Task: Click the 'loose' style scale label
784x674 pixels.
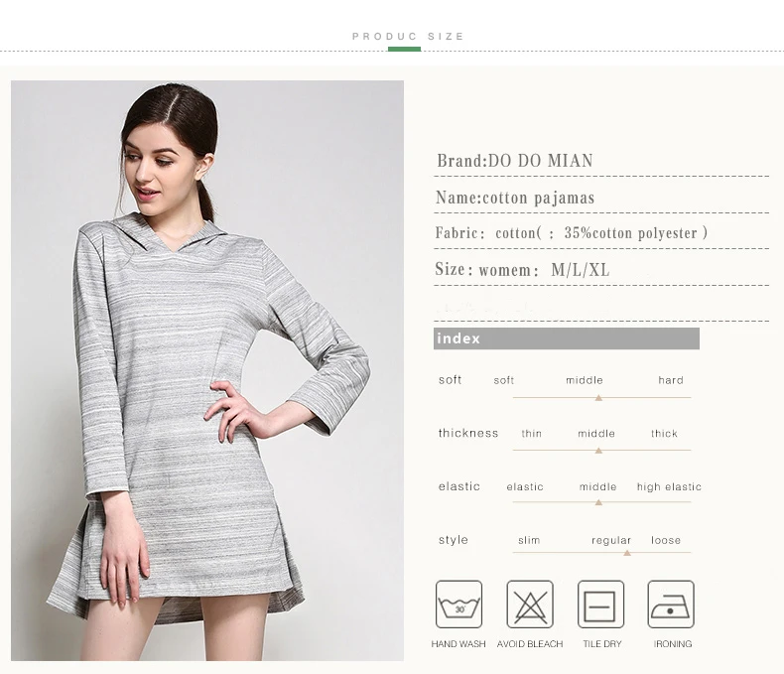Action: point(666,540)
